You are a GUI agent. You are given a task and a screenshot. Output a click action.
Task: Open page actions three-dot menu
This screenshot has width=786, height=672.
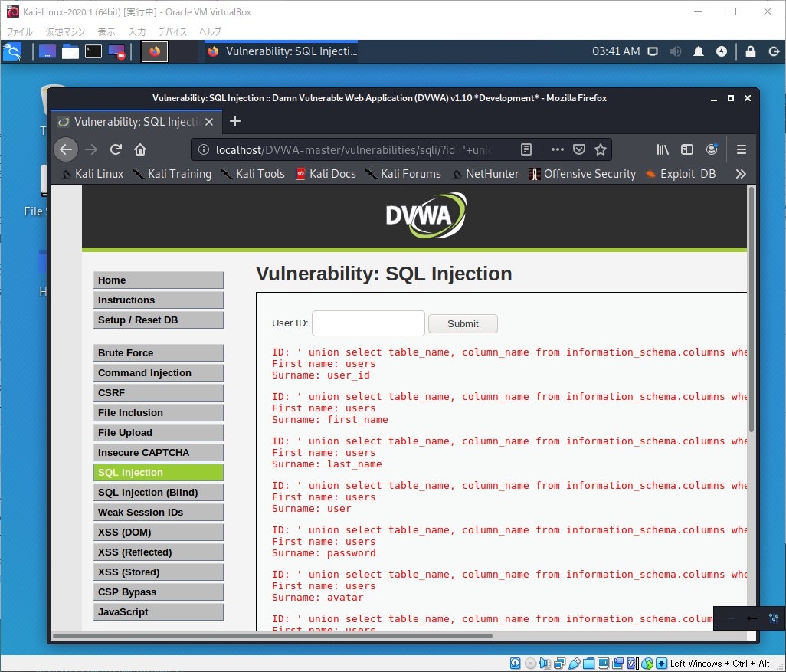pyautogui.click(x=557, y=149)
